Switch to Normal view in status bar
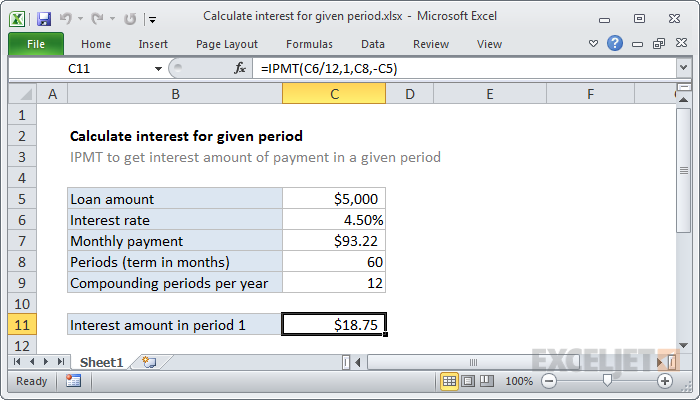Viewport: 700px width, 400px height. (450, 381)
